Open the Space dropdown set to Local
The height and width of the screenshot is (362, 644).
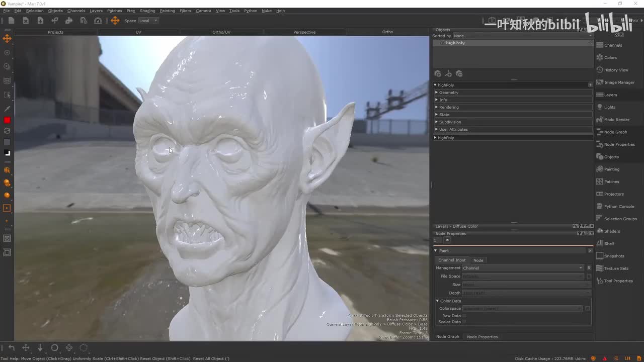(148, 21)
